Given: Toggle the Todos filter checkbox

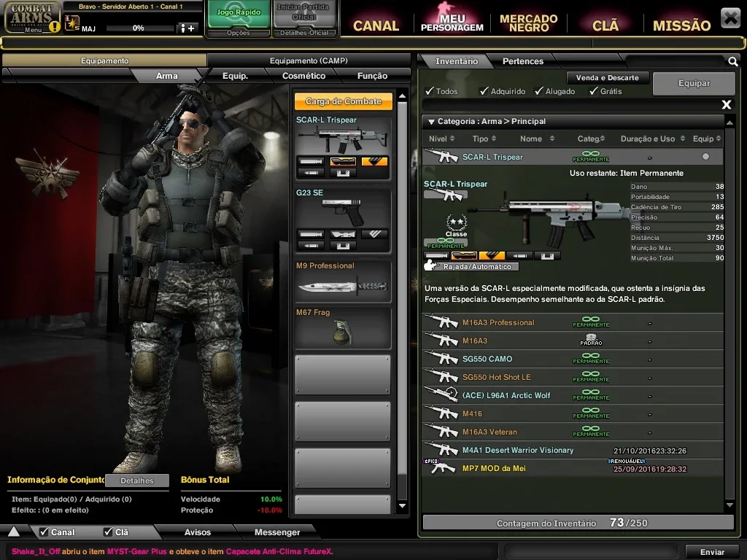Looking at the screenshot, I should point(430,91).
